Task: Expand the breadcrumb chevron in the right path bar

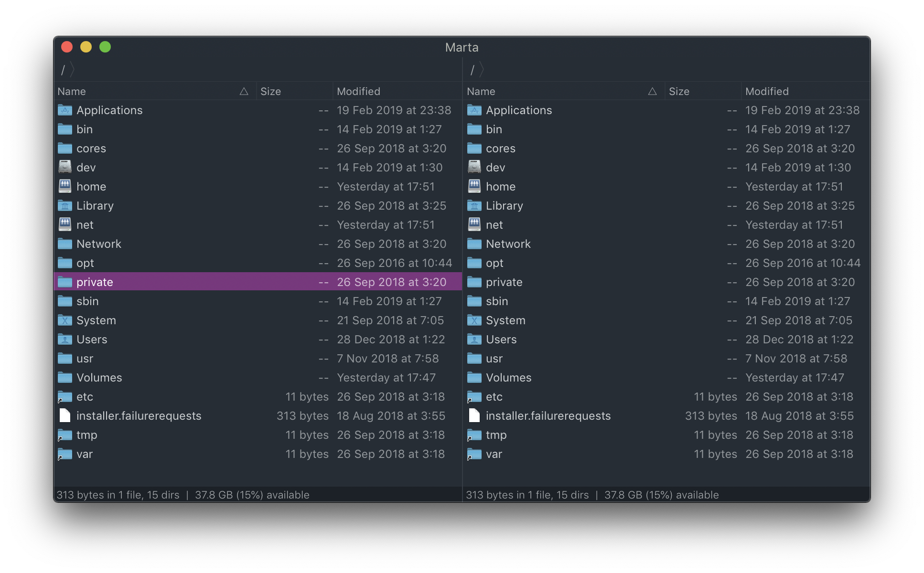Action: click(483, 69)
